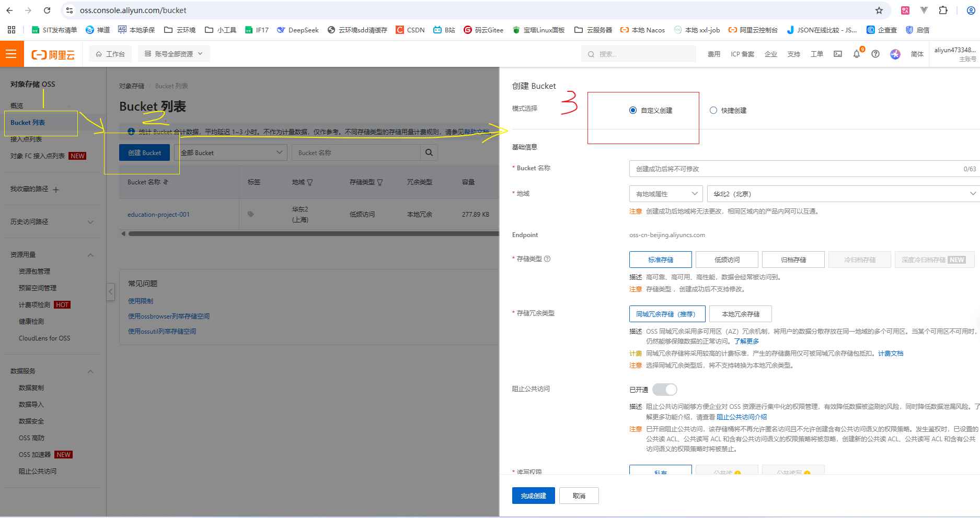Click the 存储类型 help question icon
The width and height of the screenshot is (980, 518).
547,259
